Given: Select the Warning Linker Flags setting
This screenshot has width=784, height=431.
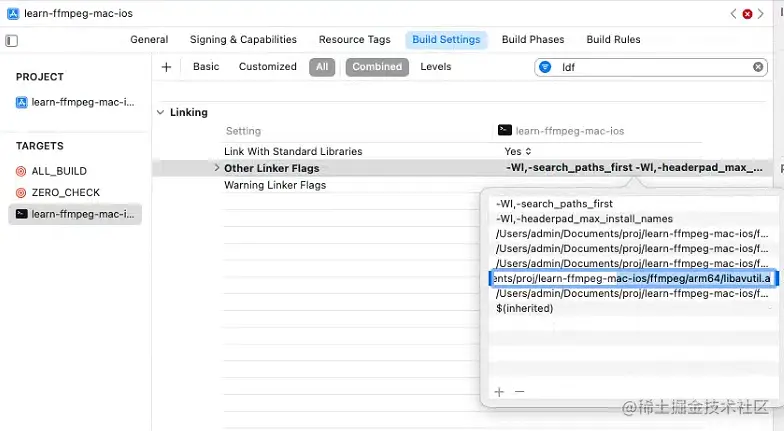Looking at the screenshot, I should [x=275, y=186].
